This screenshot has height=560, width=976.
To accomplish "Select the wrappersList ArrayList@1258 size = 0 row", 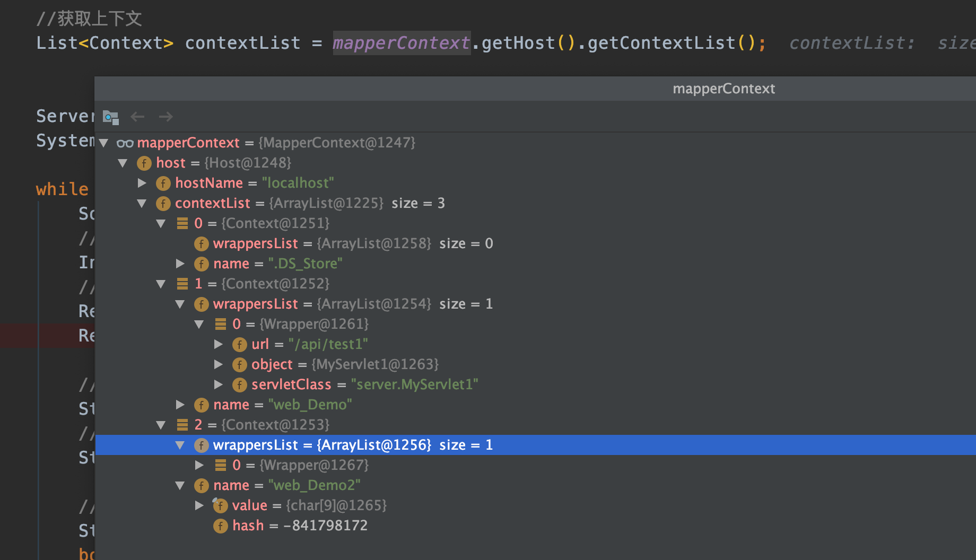I will pyautogui.click(x=536, y=243).
